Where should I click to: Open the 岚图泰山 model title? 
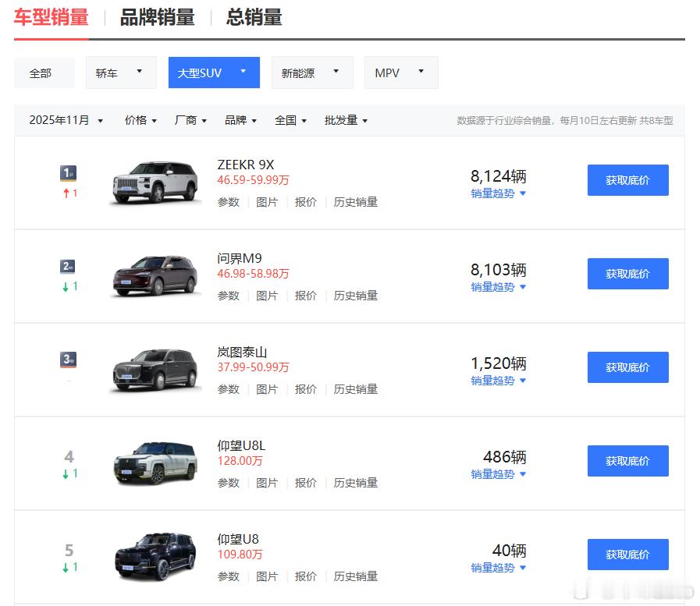(242, 352)
